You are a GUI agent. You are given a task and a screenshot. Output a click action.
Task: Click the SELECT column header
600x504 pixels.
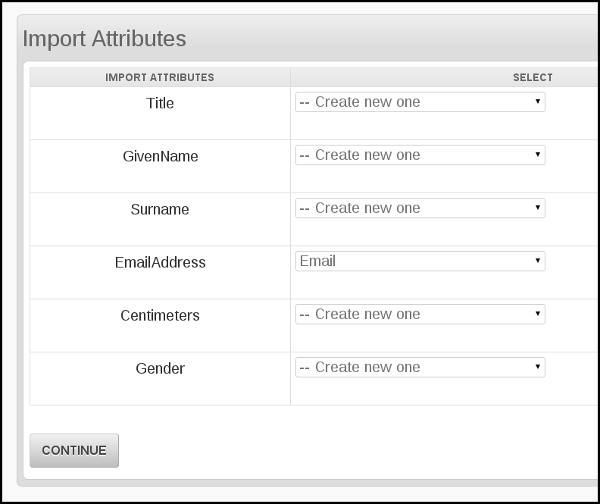(533, 77)
